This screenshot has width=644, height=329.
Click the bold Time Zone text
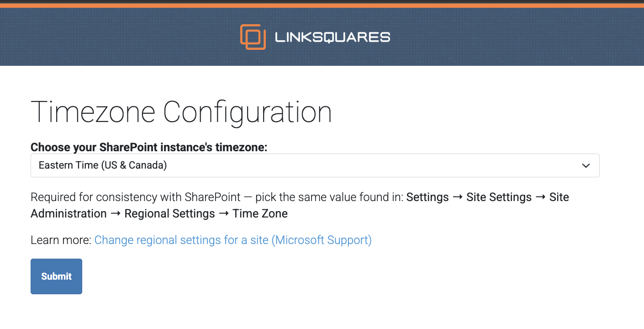260,214
